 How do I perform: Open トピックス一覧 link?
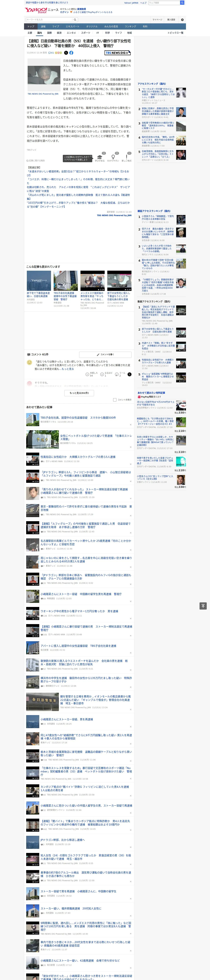[x=175, y=33]
